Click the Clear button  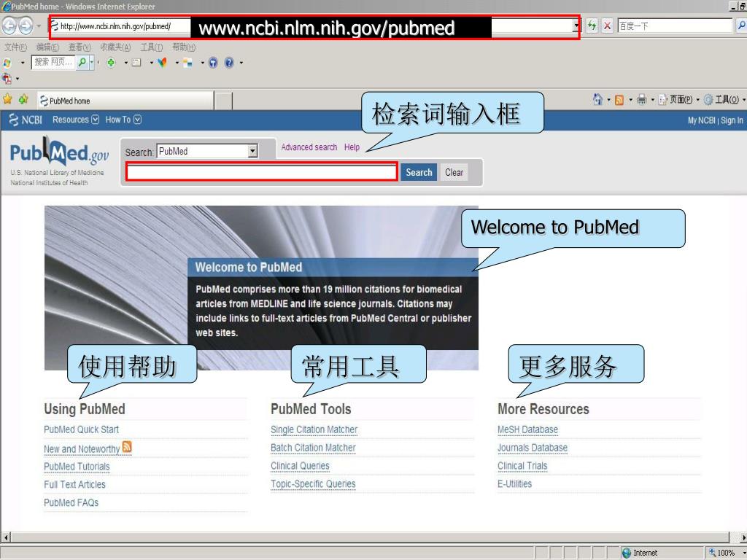454,172
